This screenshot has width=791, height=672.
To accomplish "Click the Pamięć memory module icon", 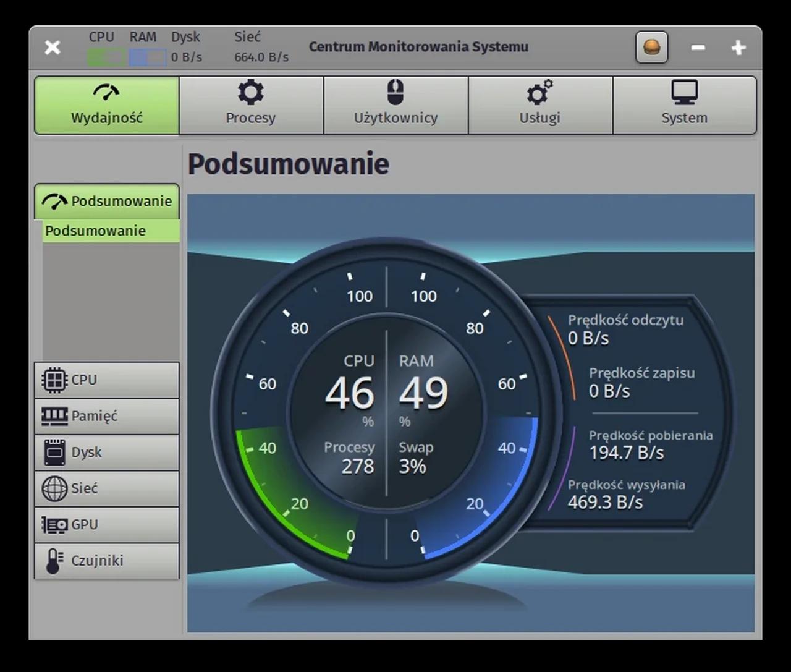I will [54, 416].
